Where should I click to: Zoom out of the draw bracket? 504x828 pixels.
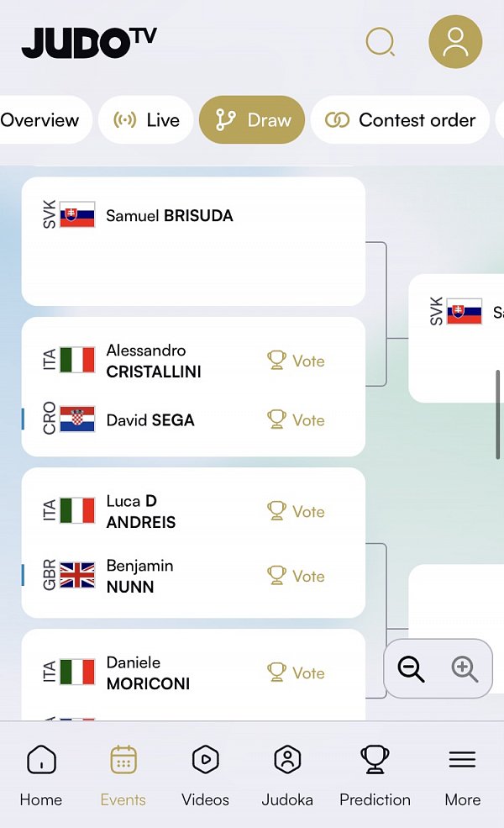(x=411, y=668)
